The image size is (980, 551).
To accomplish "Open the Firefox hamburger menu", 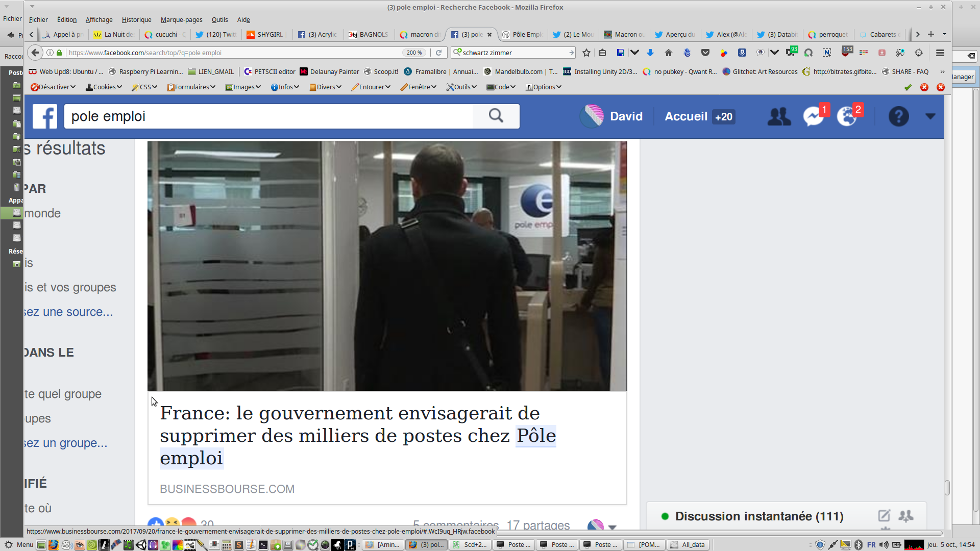I will coord(940,53).
